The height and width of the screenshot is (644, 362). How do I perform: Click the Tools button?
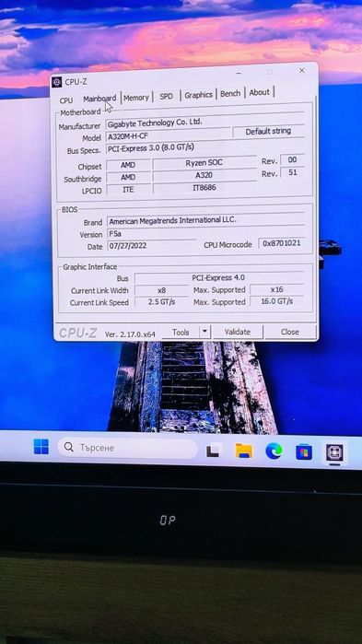coord(181,333)
